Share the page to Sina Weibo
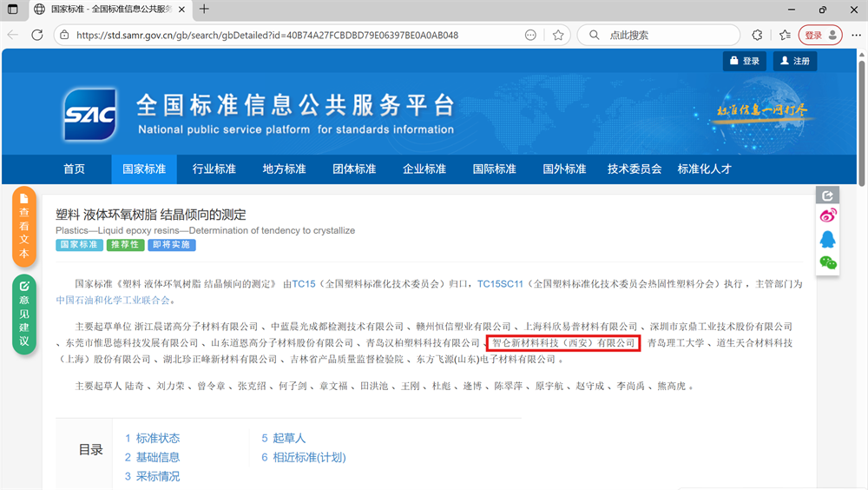 828,216
